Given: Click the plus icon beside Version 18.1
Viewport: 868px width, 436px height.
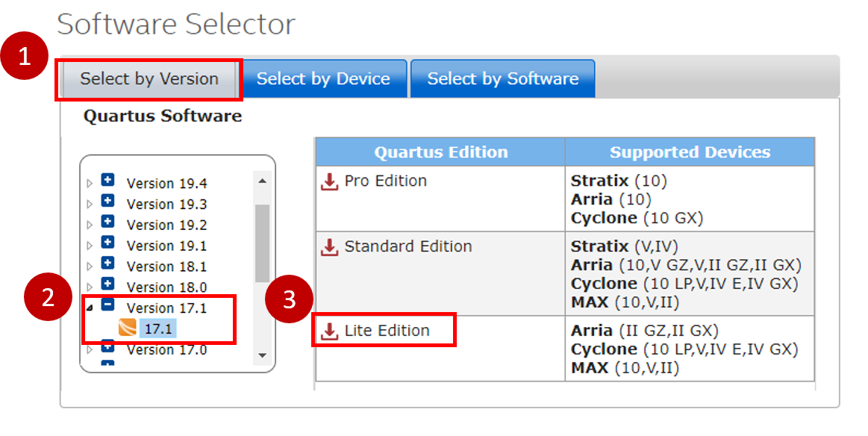Looking at the screenshot, I should coord(107,264).
